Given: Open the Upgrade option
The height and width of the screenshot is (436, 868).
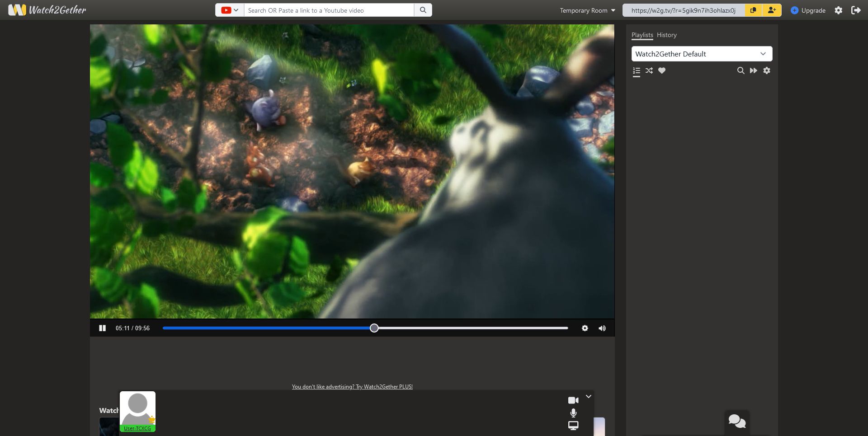Looking at the screenshot, I should 808,10.
